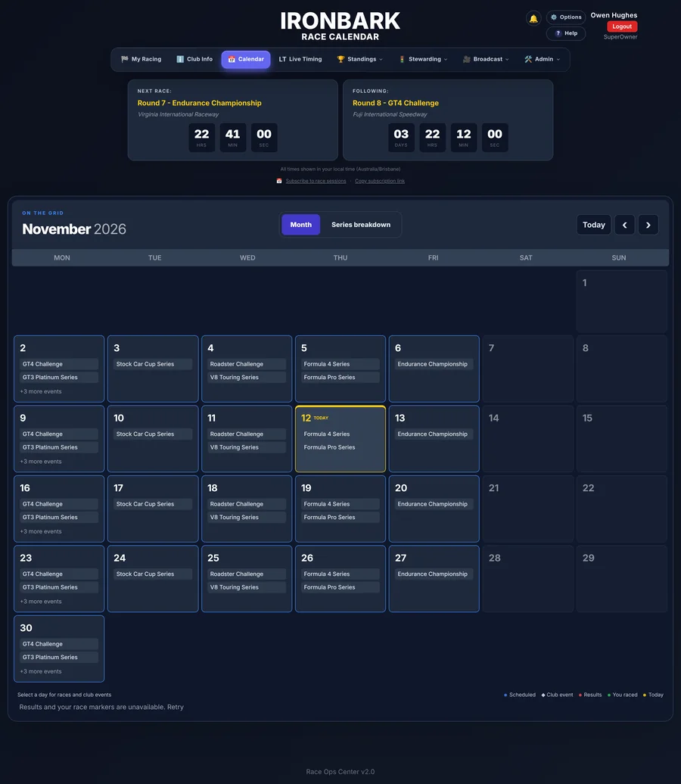This screenshot has width=681, height=784.
Task: Open the Help button
Action: click(566, 33)
